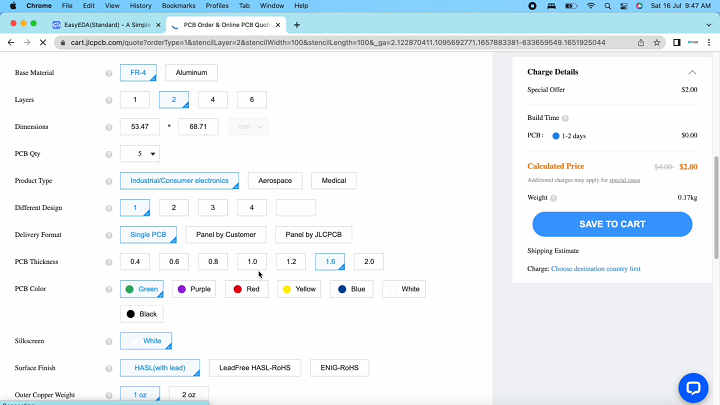Set PCB thickness to 0.8
This screenshot has width=720, height=405.
click(213, 262)
